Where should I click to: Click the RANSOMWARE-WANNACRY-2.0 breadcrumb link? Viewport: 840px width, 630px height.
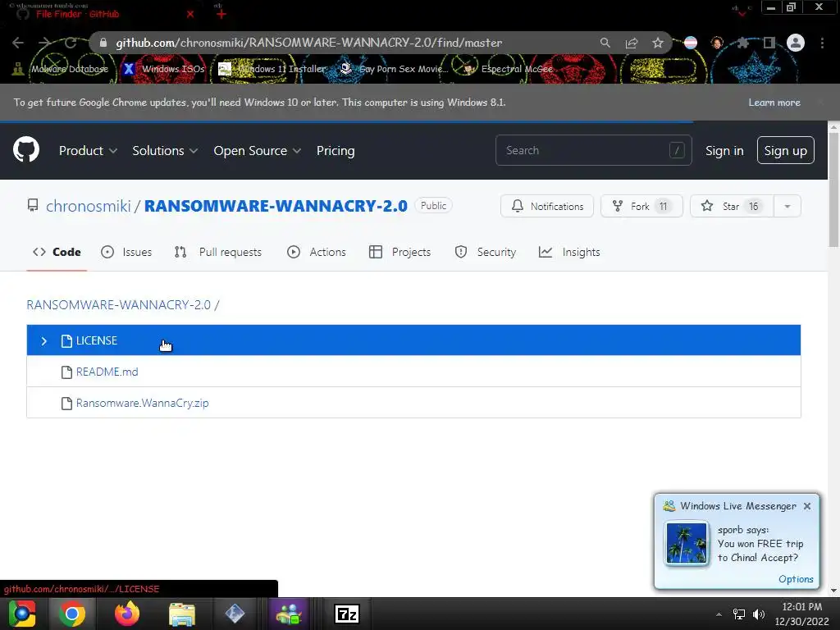(118, 305)
